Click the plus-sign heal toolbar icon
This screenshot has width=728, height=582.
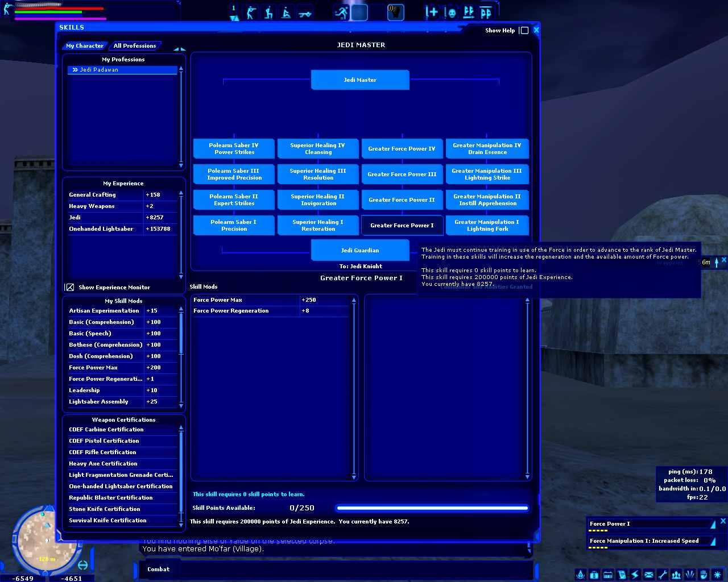click(432, 12)
